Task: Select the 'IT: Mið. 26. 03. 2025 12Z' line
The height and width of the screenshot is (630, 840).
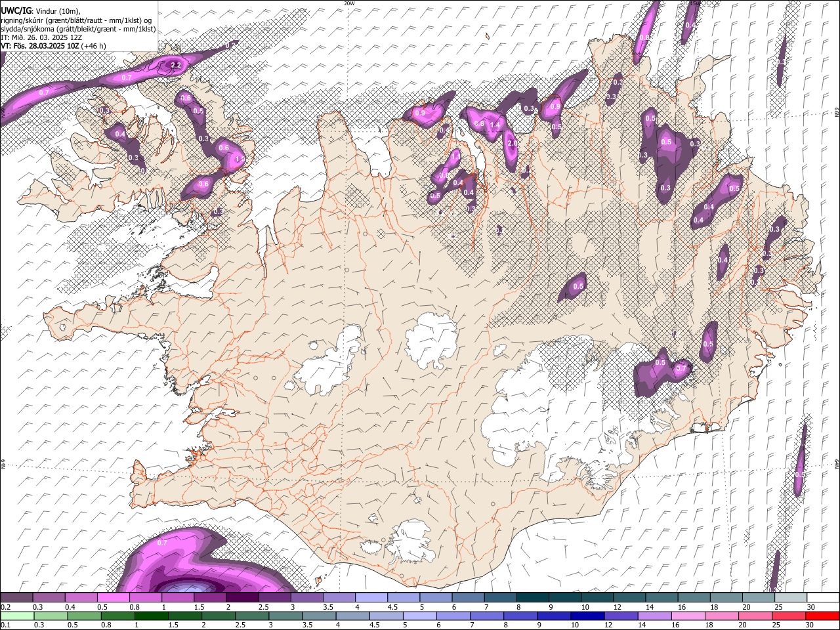Action: 41,37
